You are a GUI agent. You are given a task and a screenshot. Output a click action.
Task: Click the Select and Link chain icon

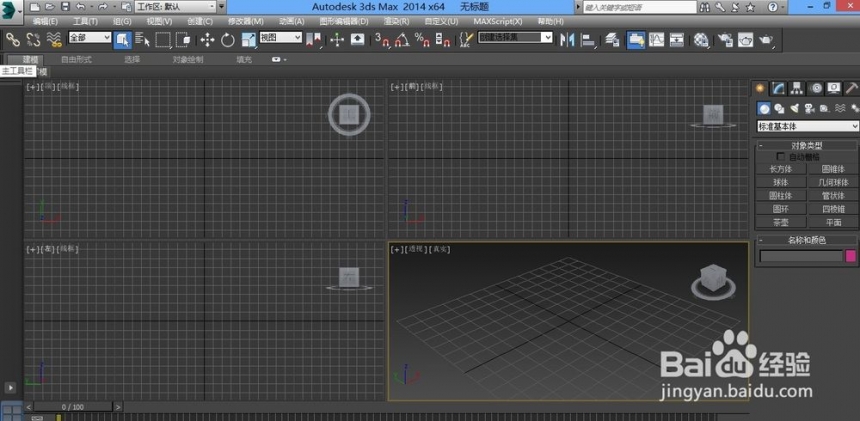tap(13, 39)
